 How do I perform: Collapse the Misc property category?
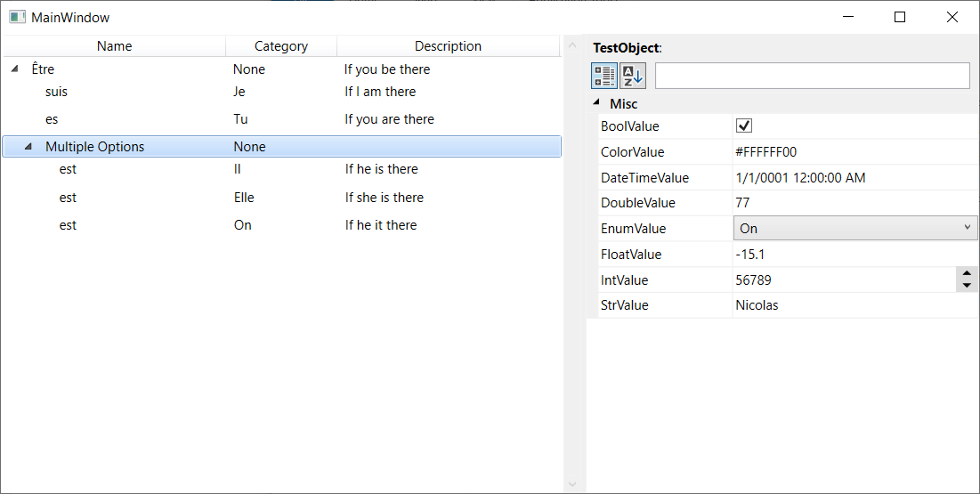tap(595, 103)
